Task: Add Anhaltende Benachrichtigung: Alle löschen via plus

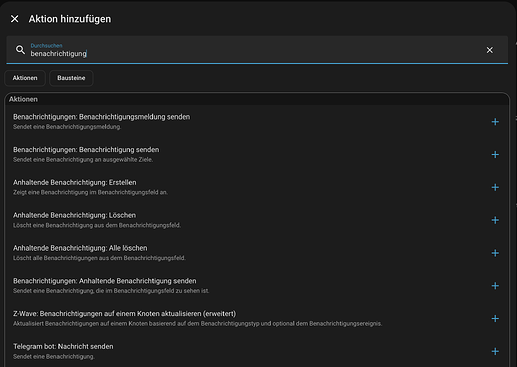Action: coord(495,253)
